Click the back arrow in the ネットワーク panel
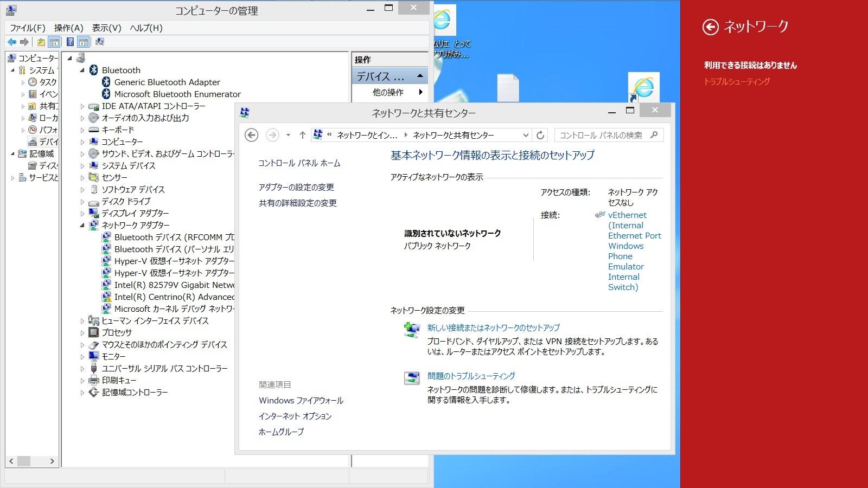 [x=710, y=27]
